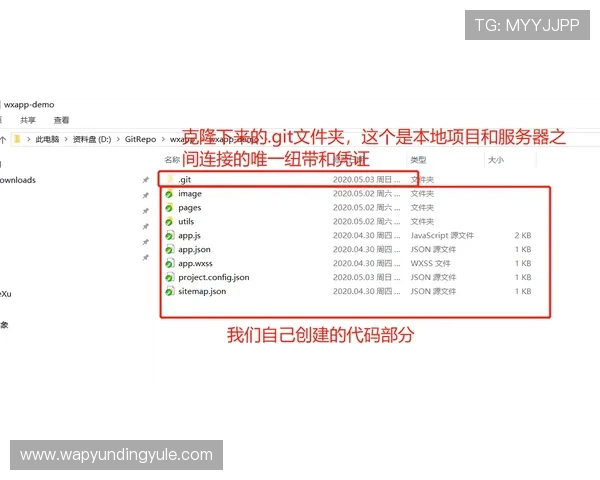Select the utils folder icon
600x480 pixels.
click(169, 222)
